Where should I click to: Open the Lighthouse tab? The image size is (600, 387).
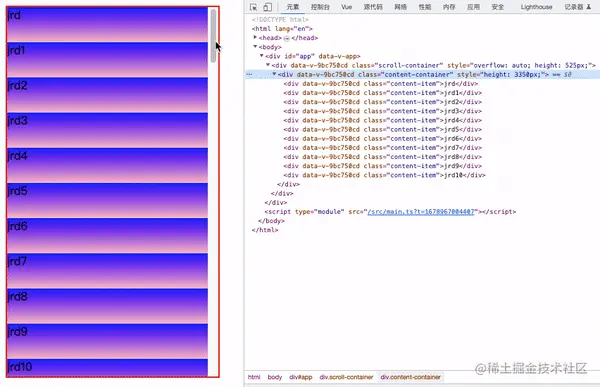coord(536,7)
